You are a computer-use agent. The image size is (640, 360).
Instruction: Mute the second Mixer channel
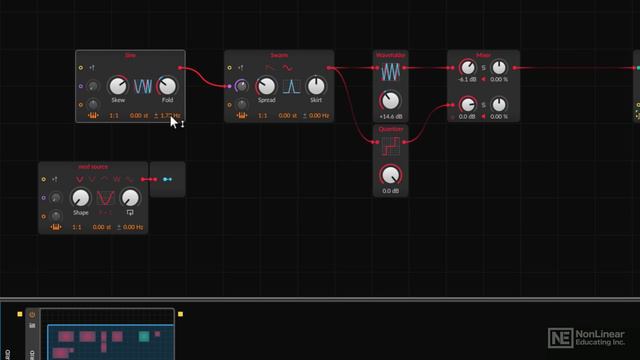484,116
